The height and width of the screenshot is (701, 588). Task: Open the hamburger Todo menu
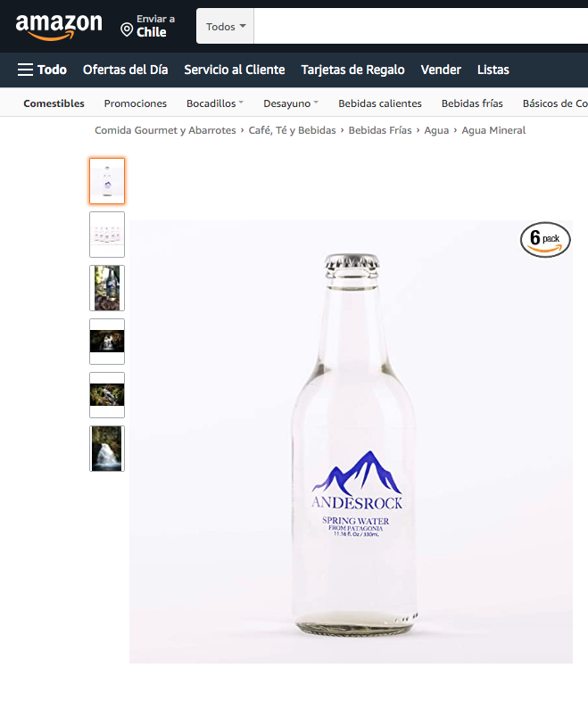42,70
